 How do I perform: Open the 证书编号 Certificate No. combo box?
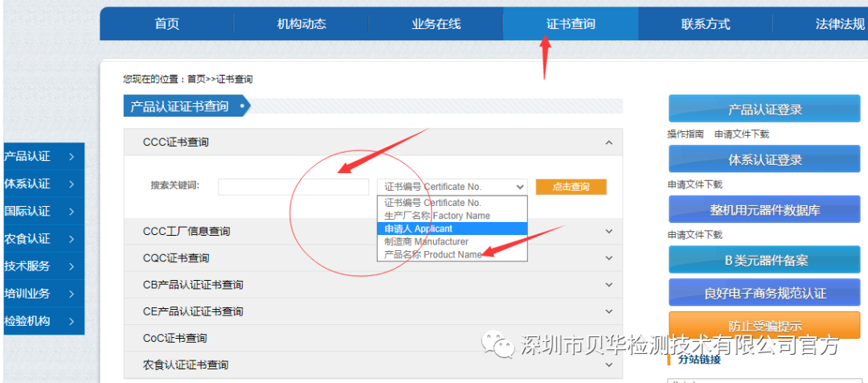click(452, 187)
